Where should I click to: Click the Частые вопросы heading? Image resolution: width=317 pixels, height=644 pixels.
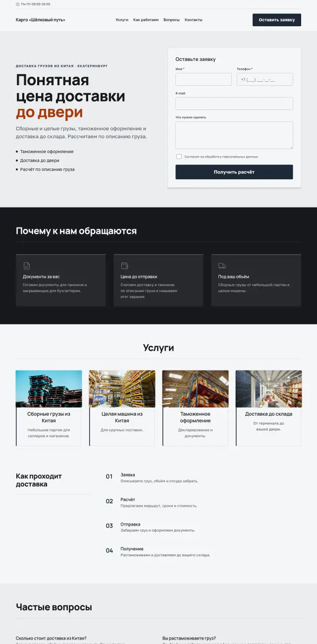click(54, 607)
